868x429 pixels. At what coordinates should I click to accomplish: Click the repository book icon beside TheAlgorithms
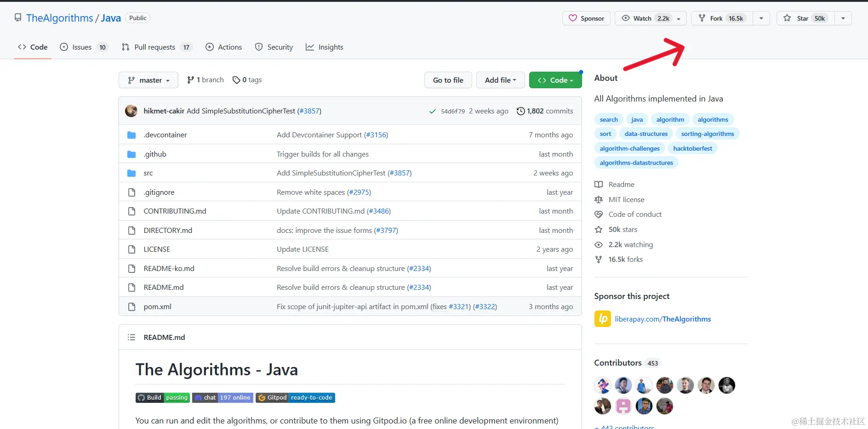pyautogui.click(x=18, y=18)
